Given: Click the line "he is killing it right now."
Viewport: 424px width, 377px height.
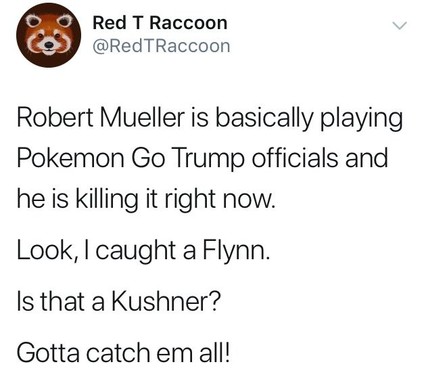Looking at the screenshot, I should click(x=147, y=199).
